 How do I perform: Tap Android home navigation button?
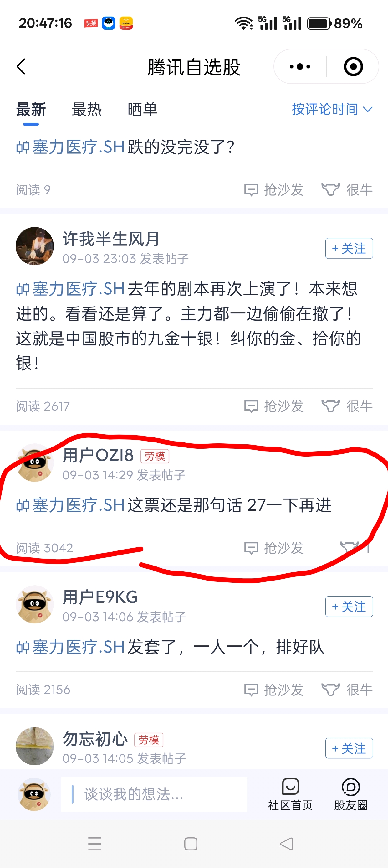pyautogui.click(x=191, y=844)
